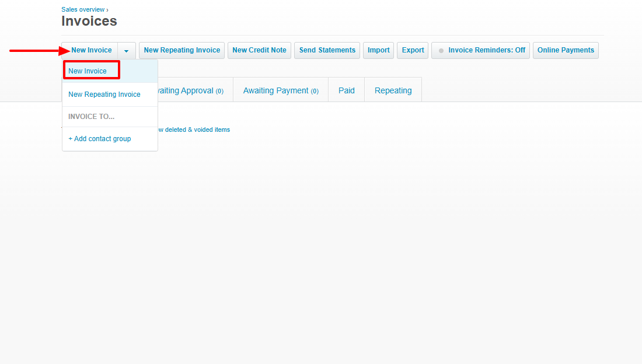Screen dimensions: 642x364
Task: Click the New Invoice button
Action: coord(91,50)
